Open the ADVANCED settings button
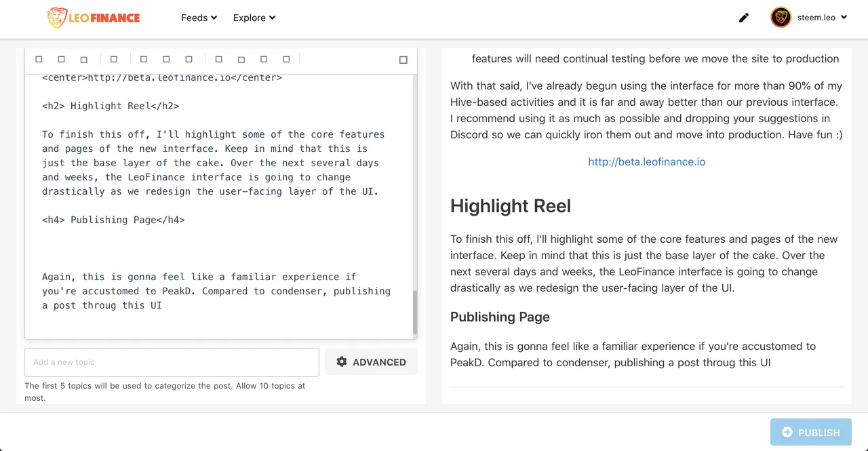Viewport: 868px width, 451px height. [x=371, y=362]
